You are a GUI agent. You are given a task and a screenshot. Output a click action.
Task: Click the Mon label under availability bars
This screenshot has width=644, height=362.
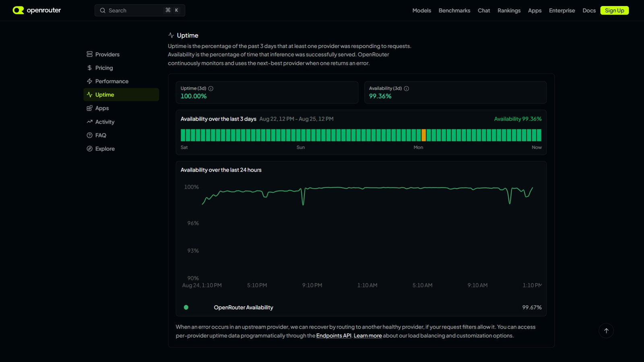[x=418, y=148]
